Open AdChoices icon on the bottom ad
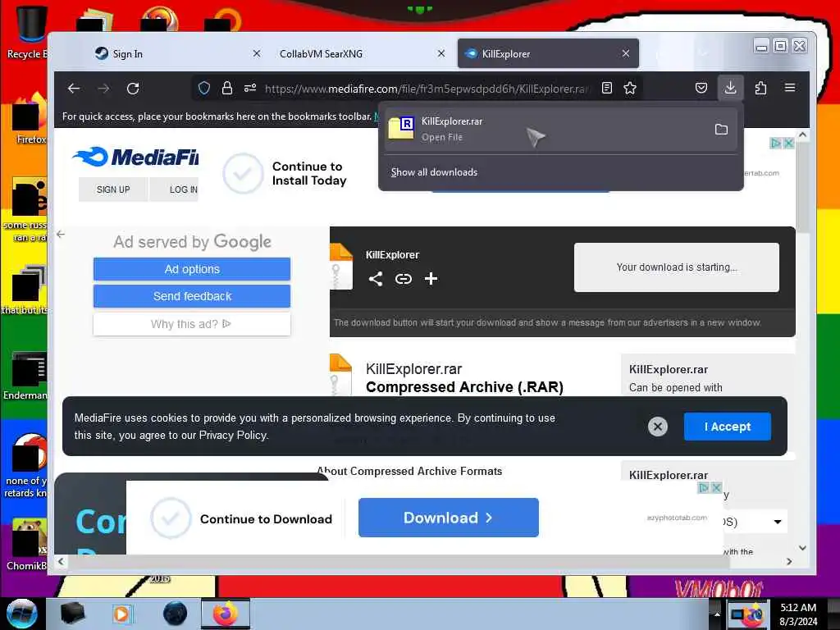Viewport: 840px width, 630px height. [704, 487]
